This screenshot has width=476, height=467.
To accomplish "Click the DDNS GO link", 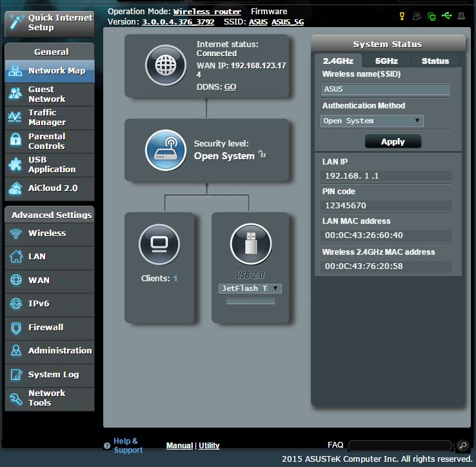I will [x=230, y=87].
